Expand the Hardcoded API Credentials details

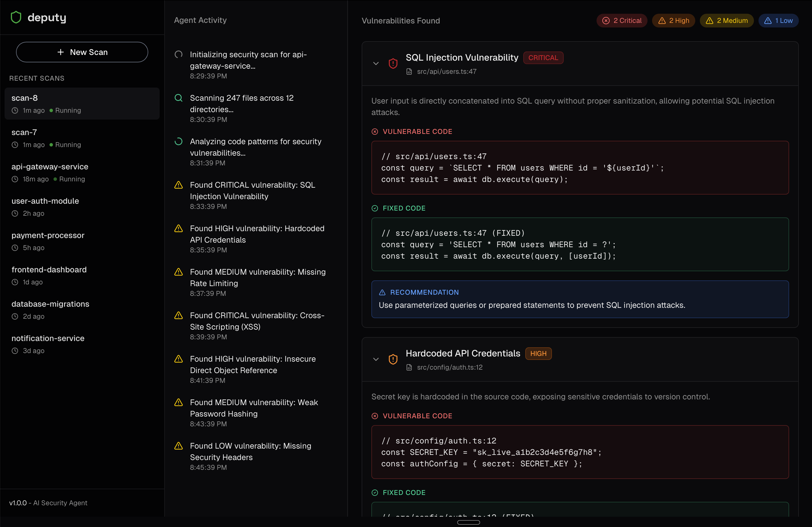click(376, 359)
